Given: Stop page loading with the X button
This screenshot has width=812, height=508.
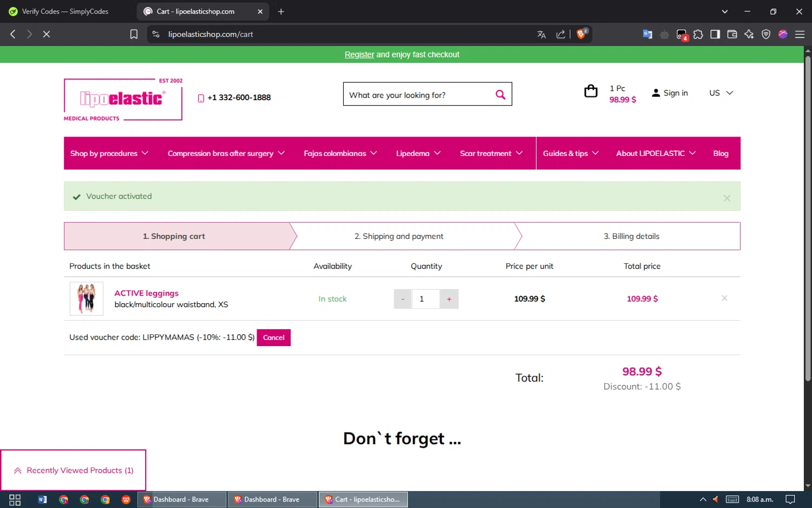Looking at the screenshot, I should (x=47, y=34).
